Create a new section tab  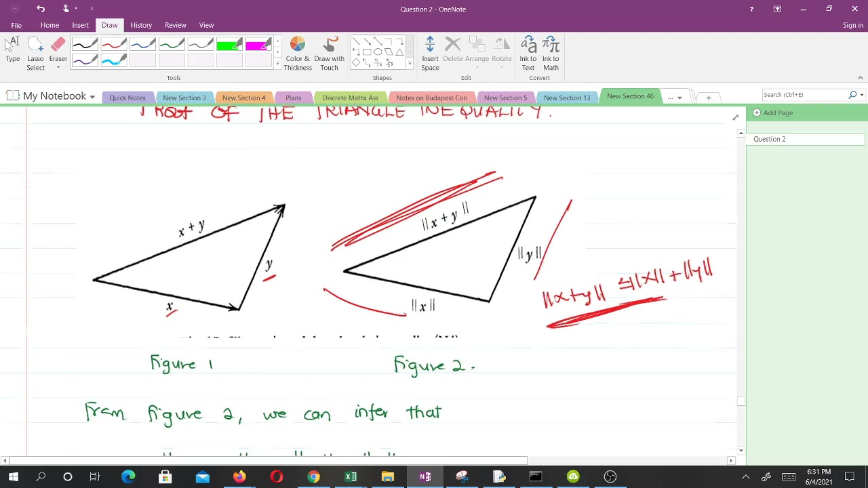click(709, 98)
